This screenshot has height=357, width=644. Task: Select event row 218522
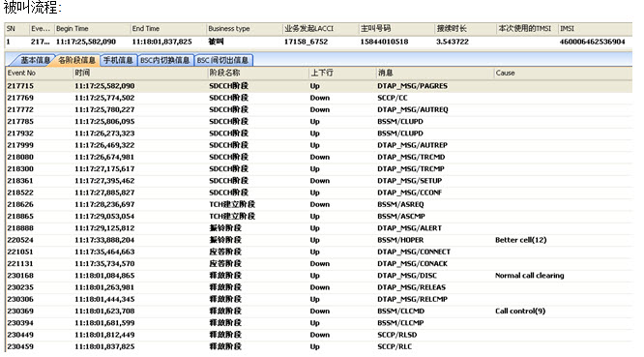tap(319, 193)
